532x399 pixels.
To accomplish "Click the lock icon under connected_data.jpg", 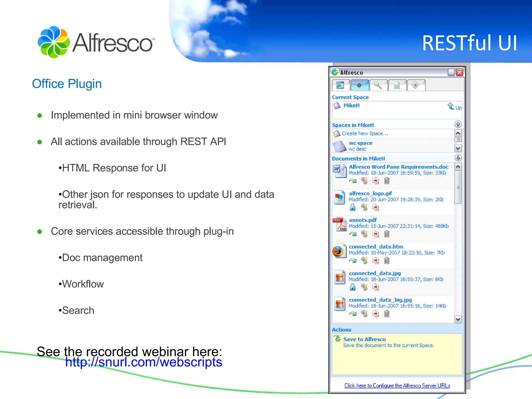I will point(353,287).
